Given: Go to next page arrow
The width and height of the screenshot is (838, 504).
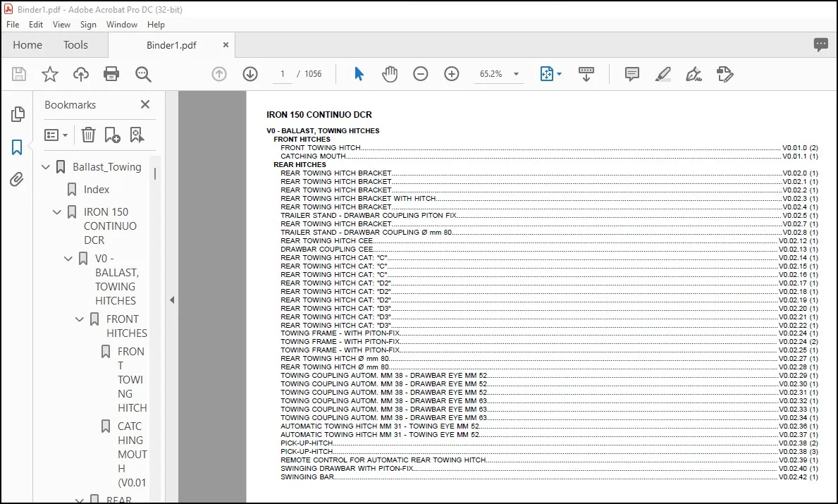Looking at the screenshot, I should tap(250, 74).
